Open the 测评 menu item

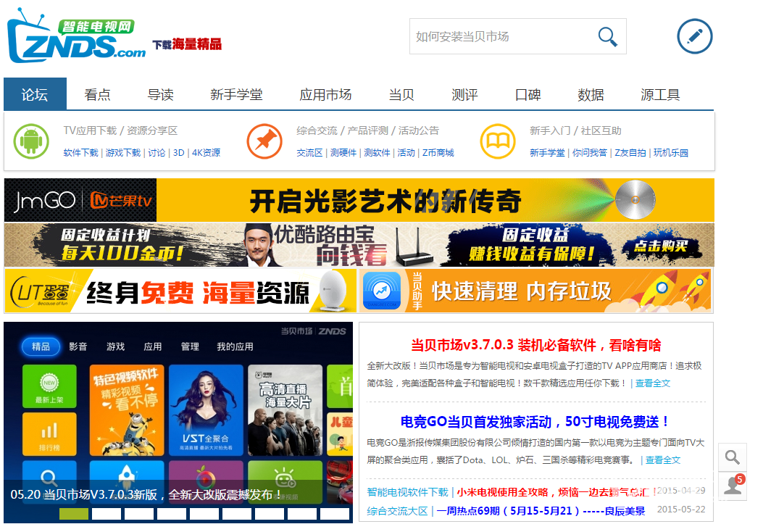(x=464, y=94)
